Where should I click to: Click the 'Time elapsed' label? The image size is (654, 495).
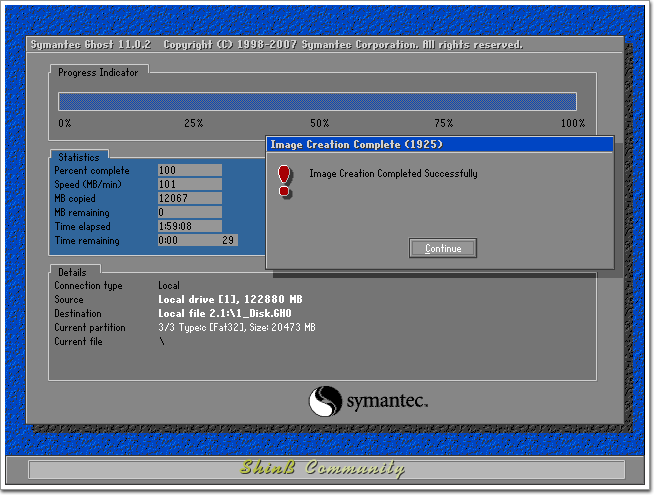click(83, 226)
